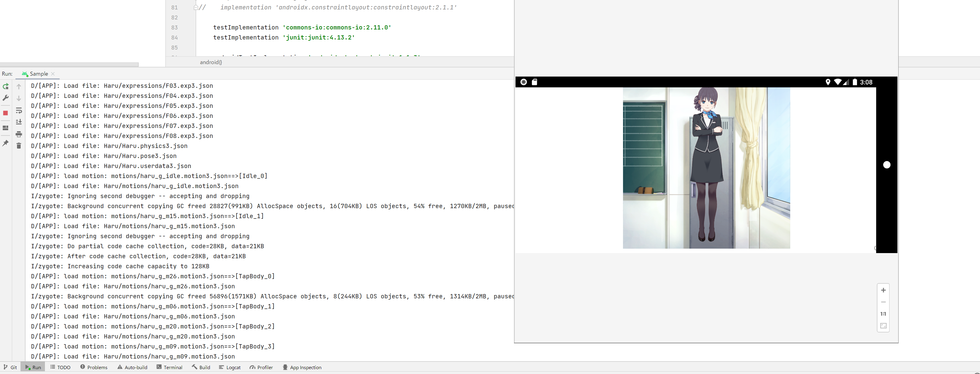Viewport: 980px width, 374px height.
Task: Open the TODO tool window
Action: click(x=60, y=367)
